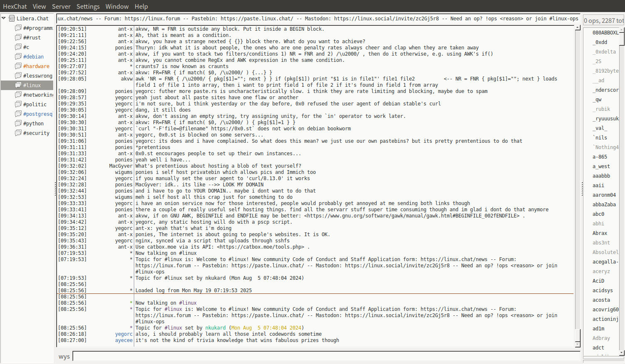The height and width of the screenshot is (364, 625).
Task: Select user a-865 in user list
Action: (x=600, y=157)
